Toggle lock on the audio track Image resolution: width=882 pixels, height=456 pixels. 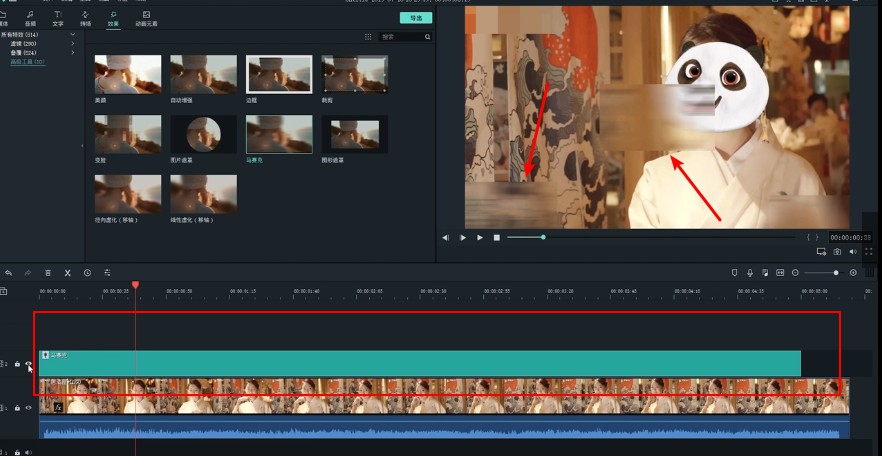click(17, 452)
